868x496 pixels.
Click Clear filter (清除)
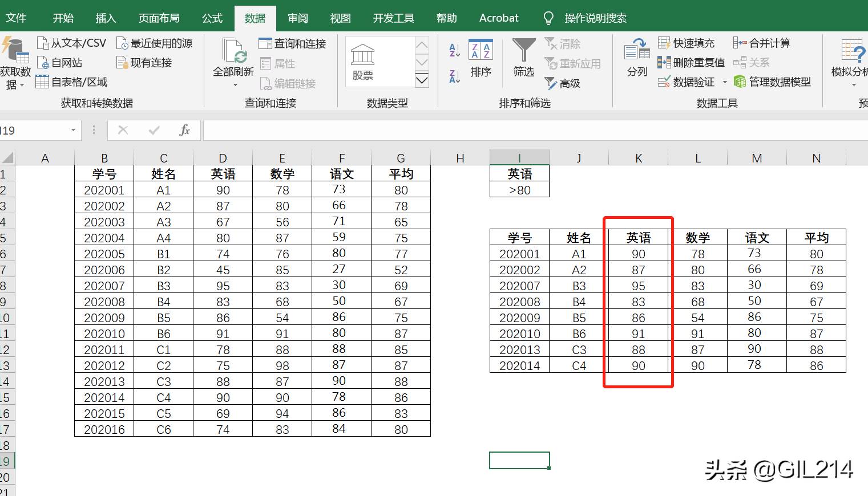pyautogui.click(x=562, y=43)
